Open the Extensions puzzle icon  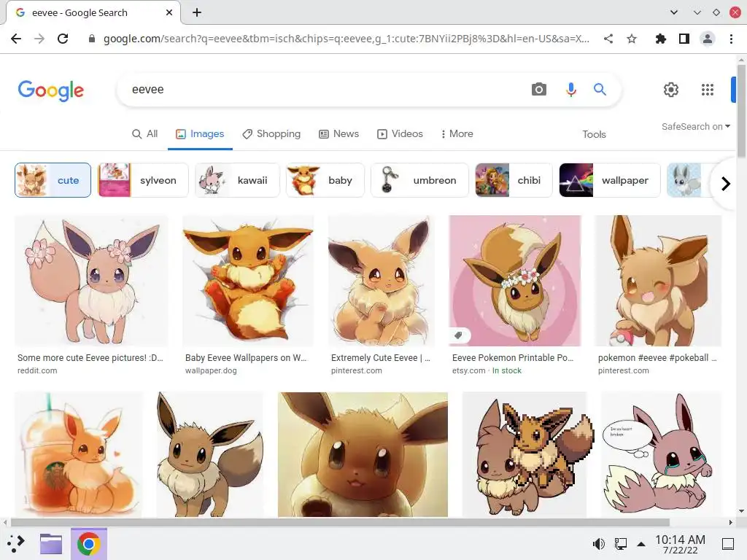tap(660, 39)
